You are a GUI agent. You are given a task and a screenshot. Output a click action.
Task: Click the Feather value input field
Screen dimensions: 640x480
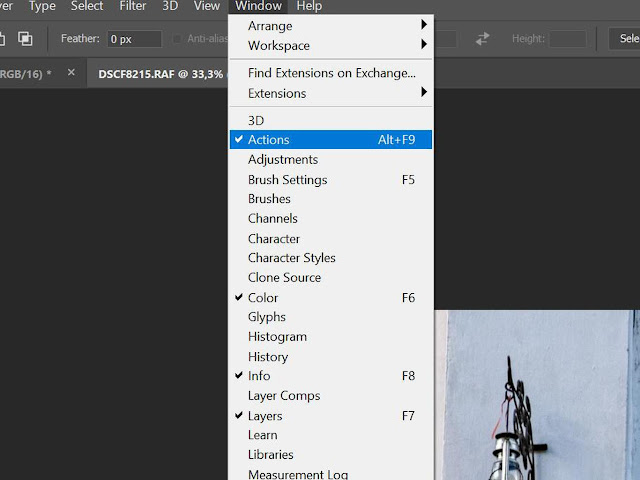click(134, 39)
